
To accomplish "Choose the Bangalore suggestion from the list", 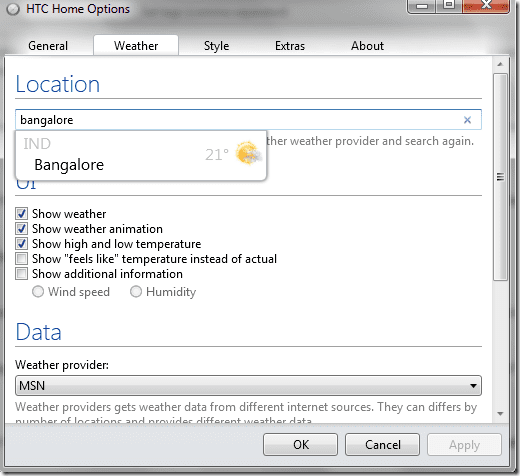I will (x=141, y=155).
